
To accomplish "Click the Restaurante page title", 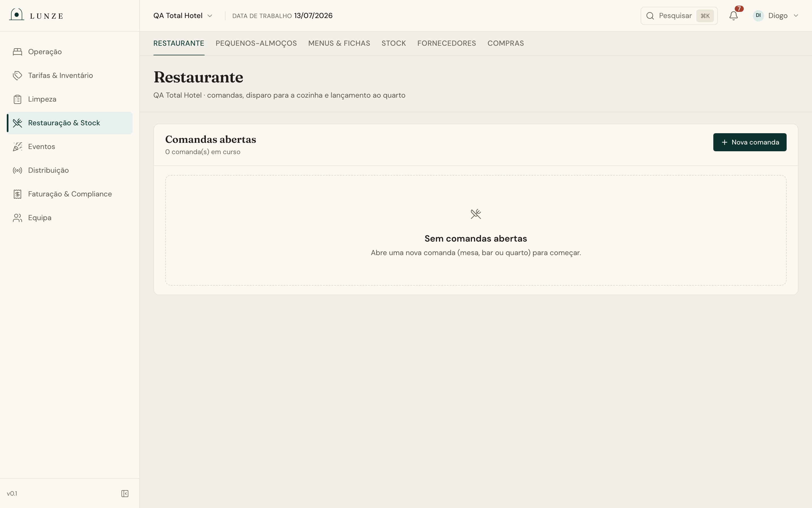I will click(198, 77).
